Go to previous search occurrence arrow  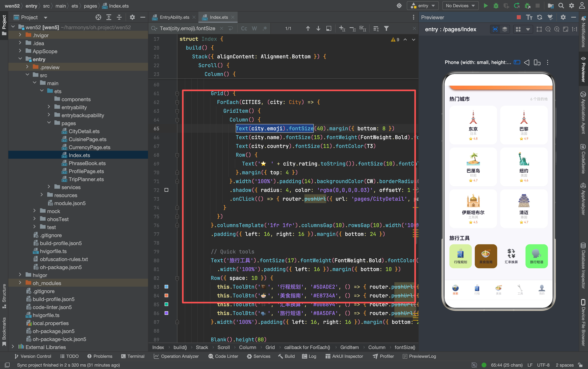pyautogui.click(x=308, y=29)
